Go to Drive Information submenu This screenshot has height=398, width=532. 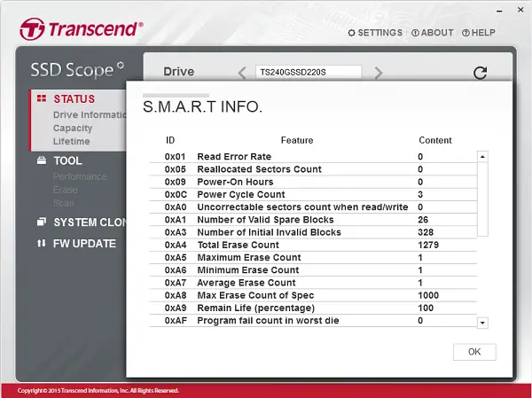(90, 114)
